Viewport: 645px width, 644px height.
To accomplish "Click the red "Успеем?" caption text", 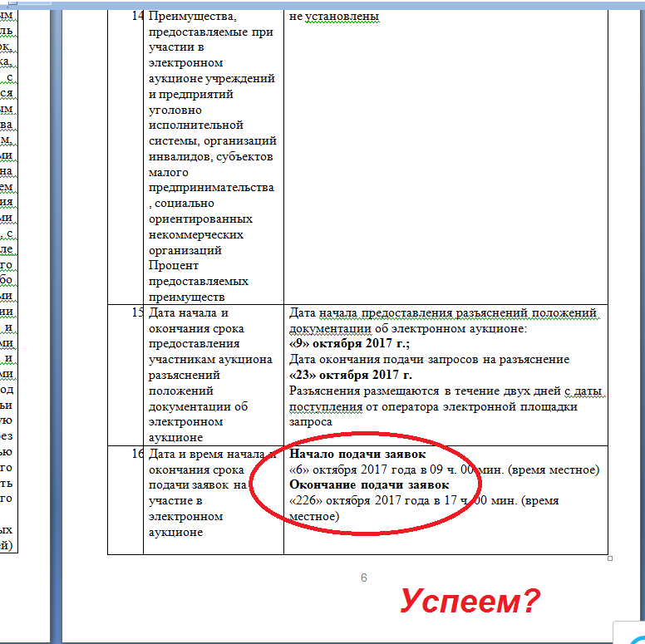I will coord(470,601).
